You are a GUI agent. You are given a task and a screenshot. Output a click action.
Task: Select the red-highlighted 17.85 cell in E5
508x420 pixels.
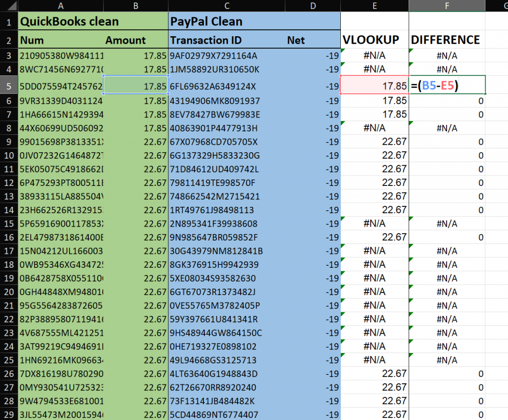point(375,86)
